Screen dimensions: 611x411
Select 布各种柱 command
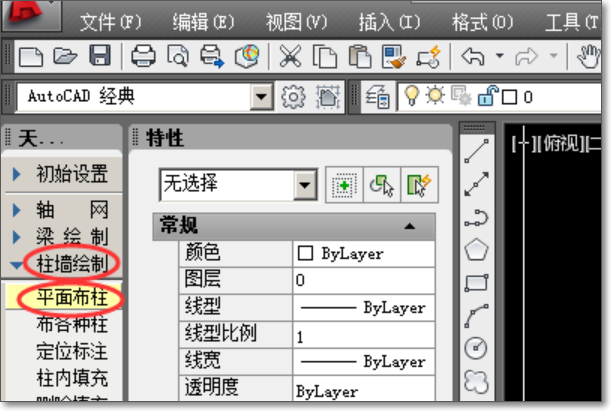click(x=72, y=324)
